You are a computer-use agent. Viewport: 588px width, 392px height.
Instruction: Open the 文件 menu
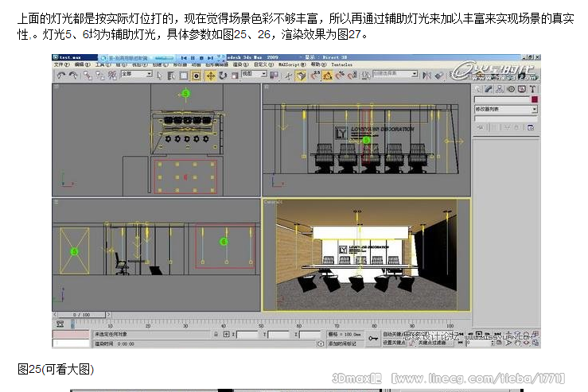[x=61, y=65]
